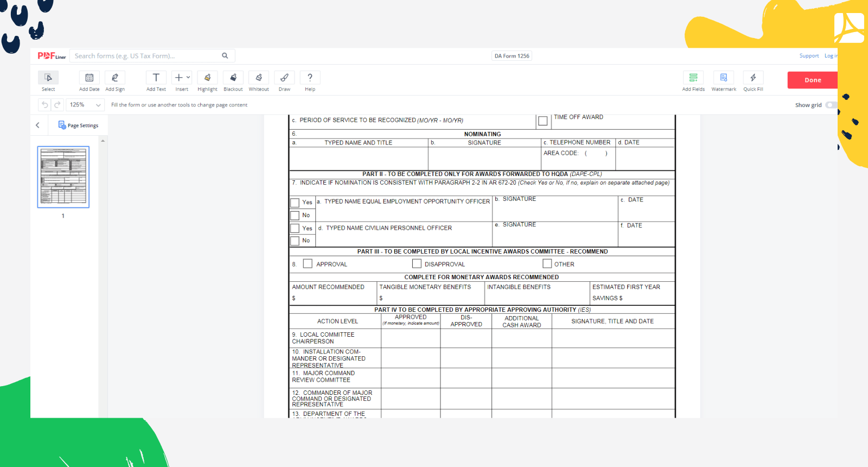The width and height of the screenshot is (868, 467).
Task: Toggle the Show grid switch
Action: click(831, 105)
